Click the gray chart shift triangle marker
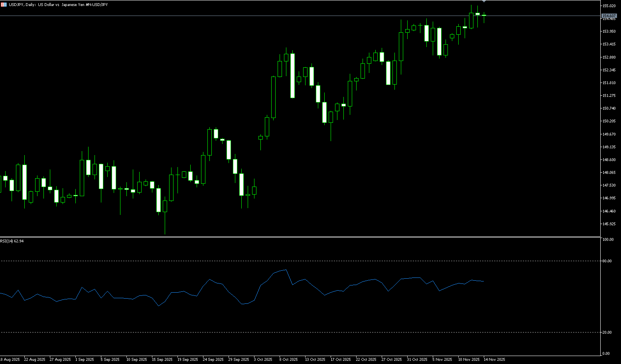Image resolution: width=621 pixels, height=364 pixels. 484,2
